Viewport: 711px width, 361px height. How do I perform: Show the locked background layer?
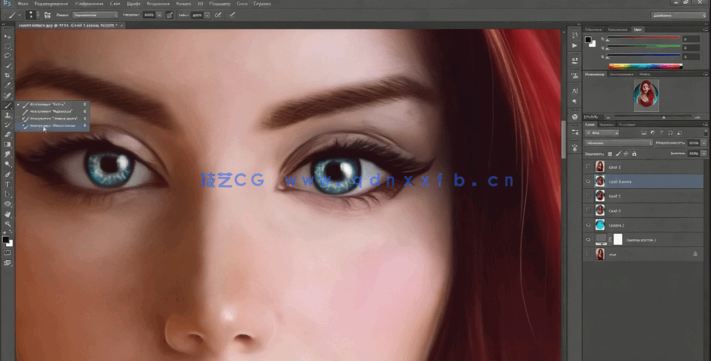point(588,254)
